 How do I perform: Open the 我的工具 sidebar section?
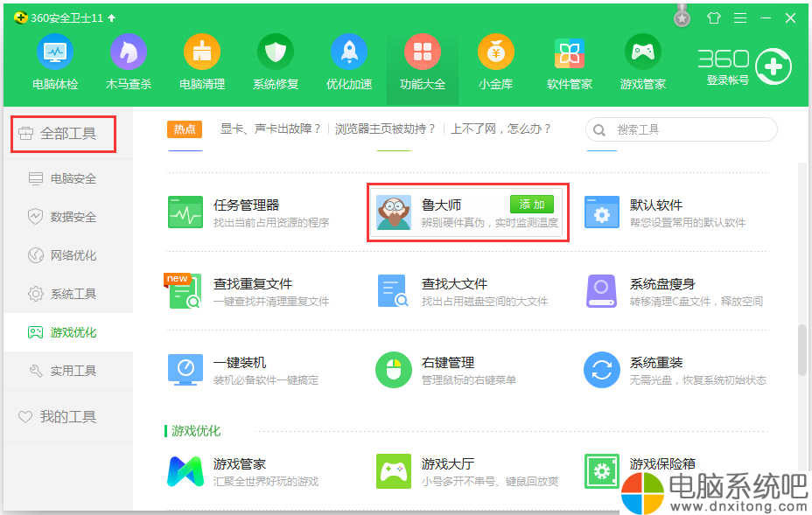coord(68,417)
